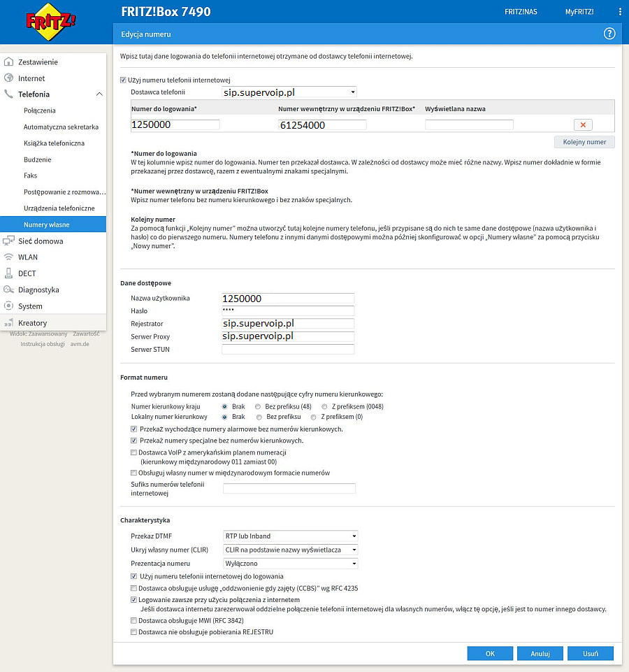
Task: Click the Numer wewnętrzny field 61254000
Action: [x=322, y=124]
